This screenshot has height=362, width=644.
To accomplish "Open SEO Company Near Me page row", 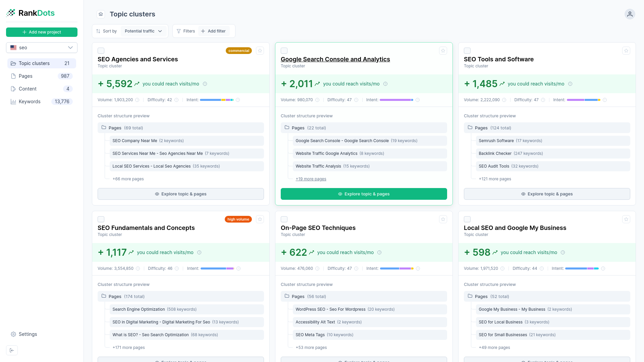I will coord(186,141).
